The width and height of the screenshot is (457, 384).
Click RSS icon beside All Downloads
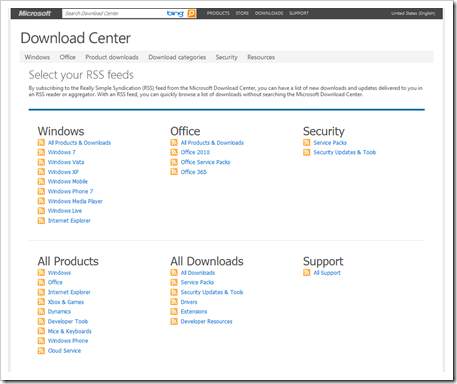coord(174,273)
